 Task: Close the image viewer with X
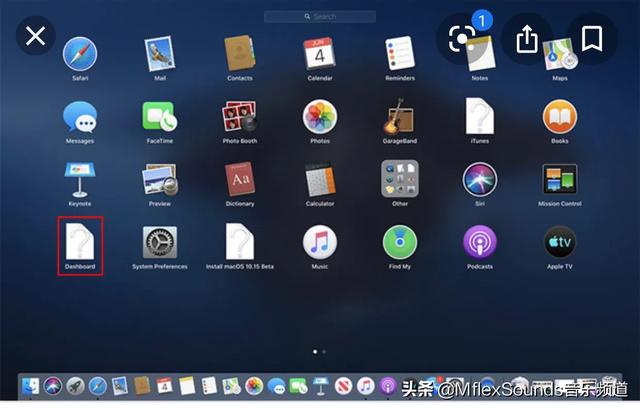(x=36, y=35)
